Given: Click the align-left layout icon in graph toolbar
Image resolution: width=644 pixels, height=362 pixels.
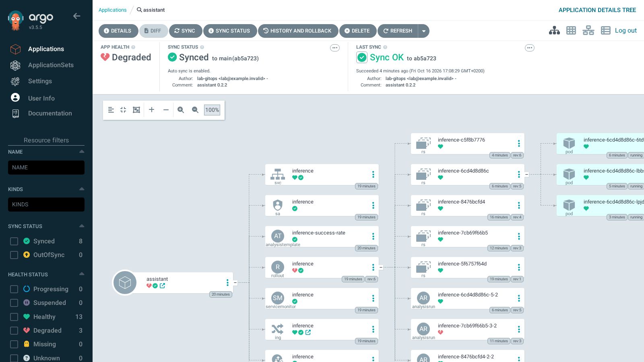Looking at the screenshot, I should pyautogui.click(x=111, y=110).
